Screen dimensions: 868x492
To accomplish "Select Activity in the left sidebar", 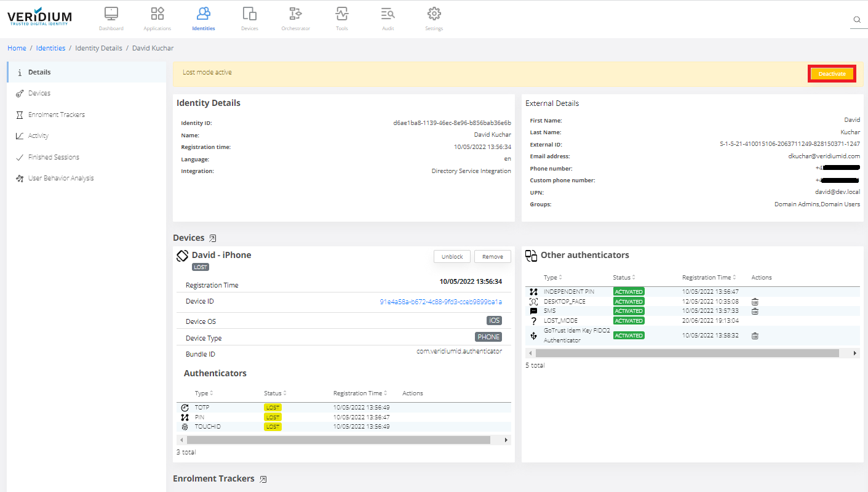I will pyautogui.click(x=38, y=135).
